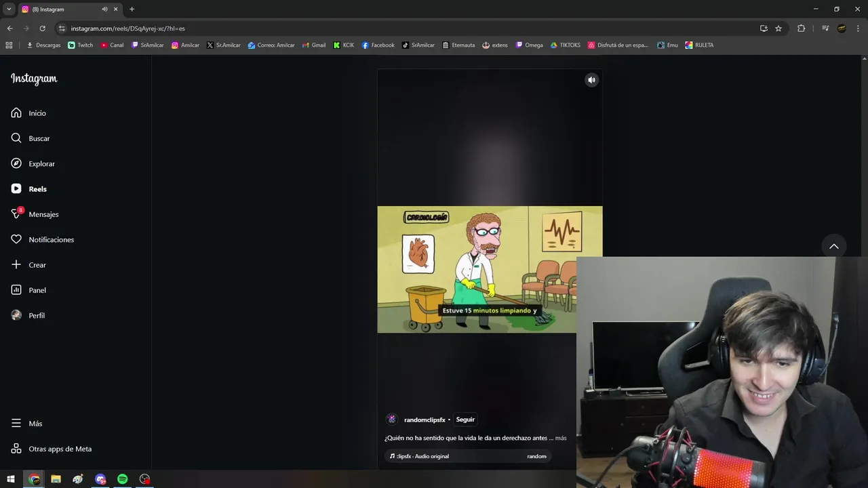Go to Inicio in the sidebar
Screen dimensions: 868x488
(28, 113)
